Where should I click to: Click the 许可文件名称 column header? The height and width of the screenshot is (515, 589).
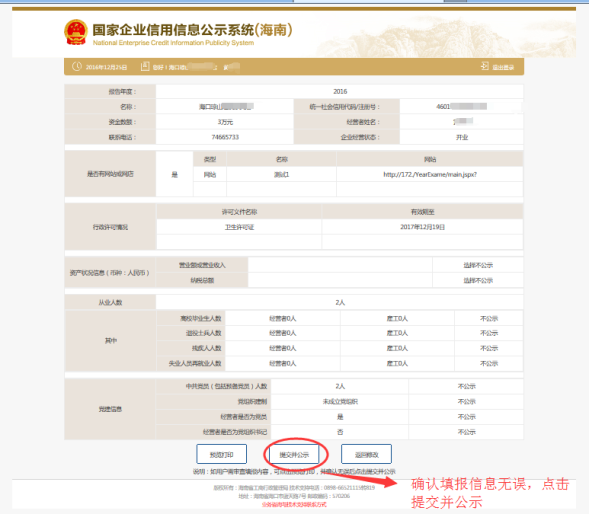coord(239,212)
